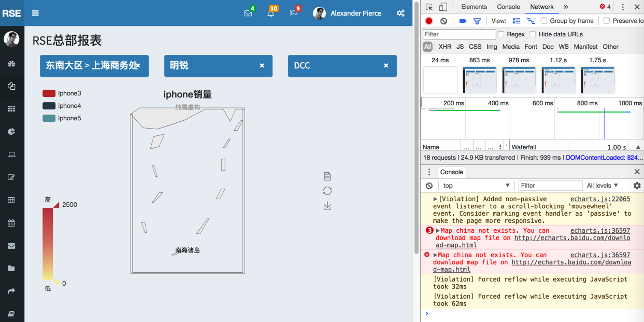Open the mail envelope notifications
Viewport: 644px width, 322px height.
point(248,13)
